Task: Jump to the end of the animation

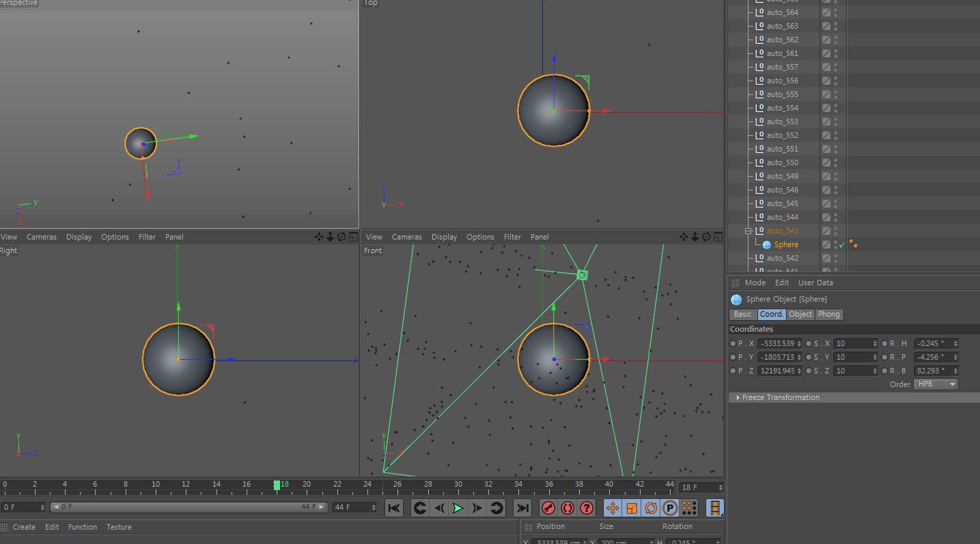Action: click(522, 508)
